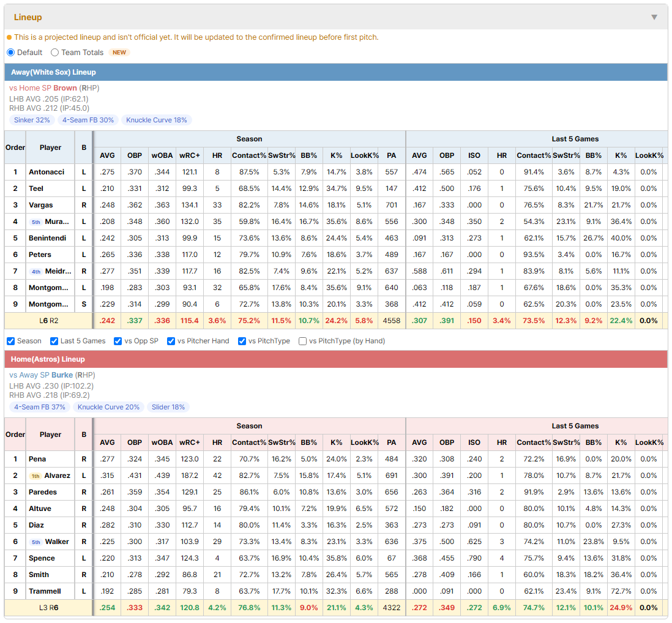Select the 4-Seam FB 37% pitch tag
Screen dimensions: 672x623
pyautogui.click(x=40, y=407)
